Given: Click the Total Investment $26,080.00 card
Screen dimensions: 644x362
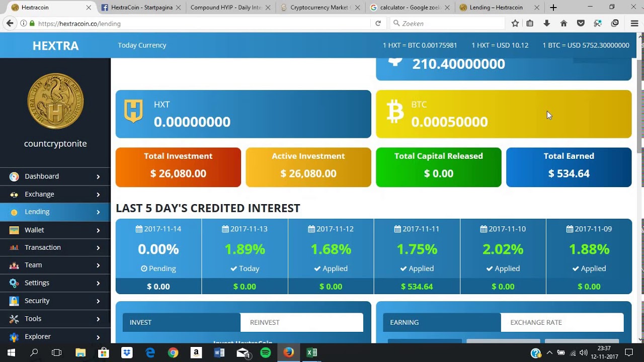Looking at the screenshot, I should [178, 167].
